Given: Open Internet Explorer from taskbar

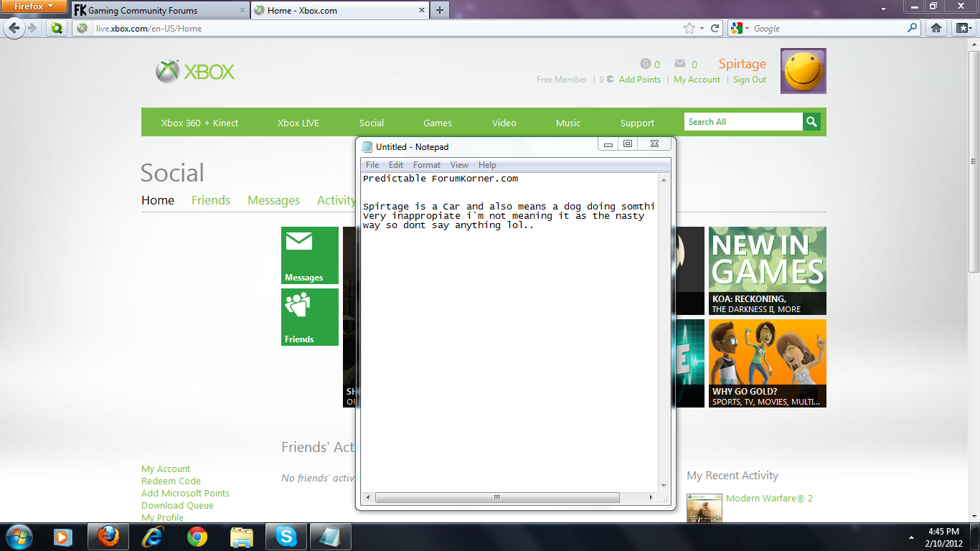Looking at the screenshot, I should 153,537.
